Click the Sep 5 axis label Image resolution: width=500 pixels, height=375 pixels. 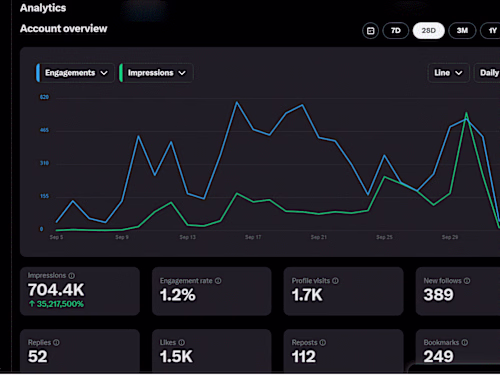coord(56,237)
